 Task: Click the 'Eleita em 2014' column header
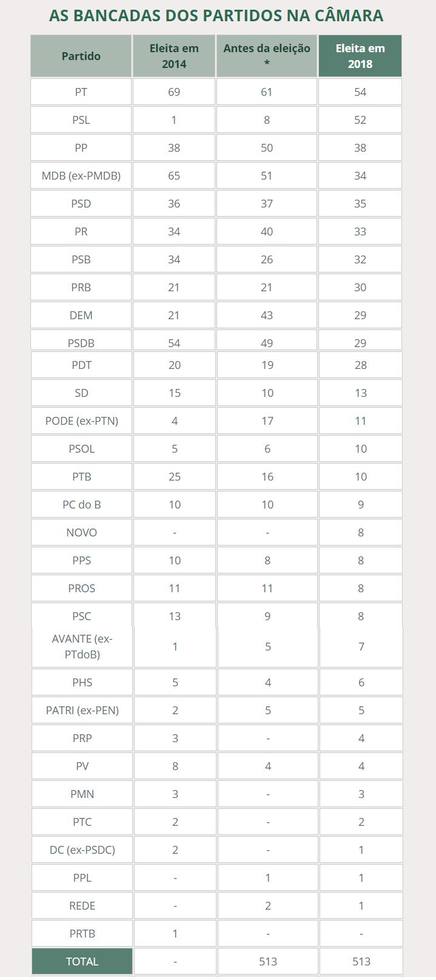(174, 56)
